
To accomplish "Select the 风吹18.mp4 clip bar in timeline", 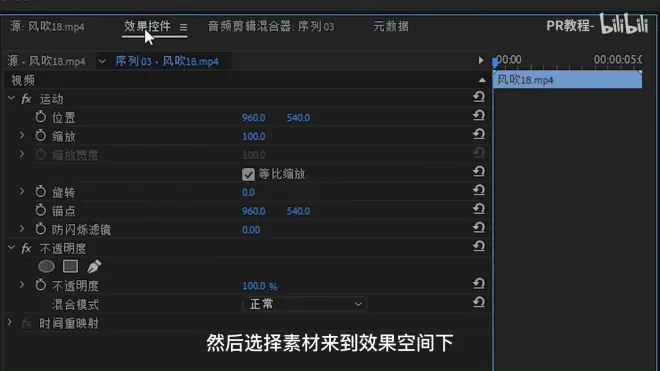I will (567, 80).
